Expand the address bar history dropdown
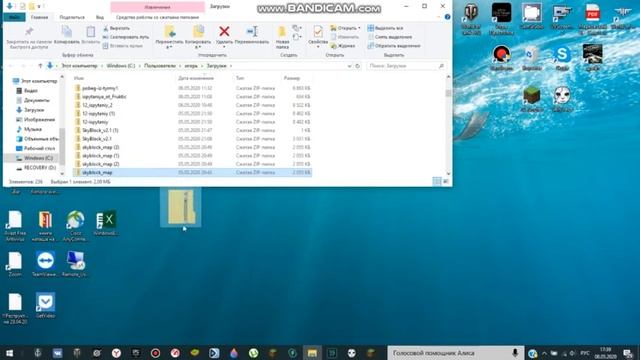 tap(349, 66)
